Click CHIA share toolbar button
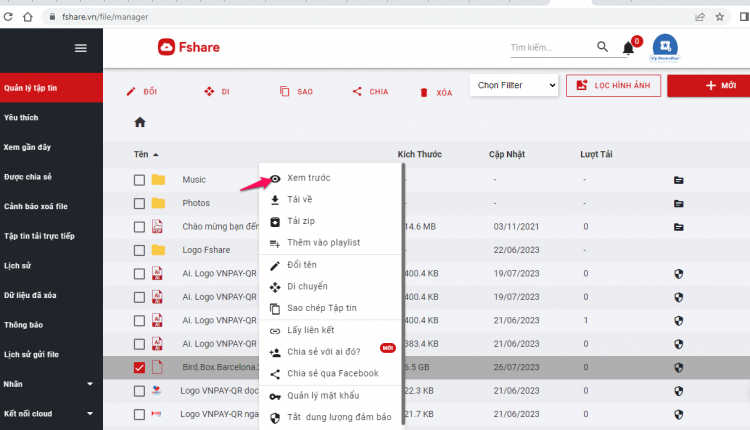The image size is (750, 430). 370,91
